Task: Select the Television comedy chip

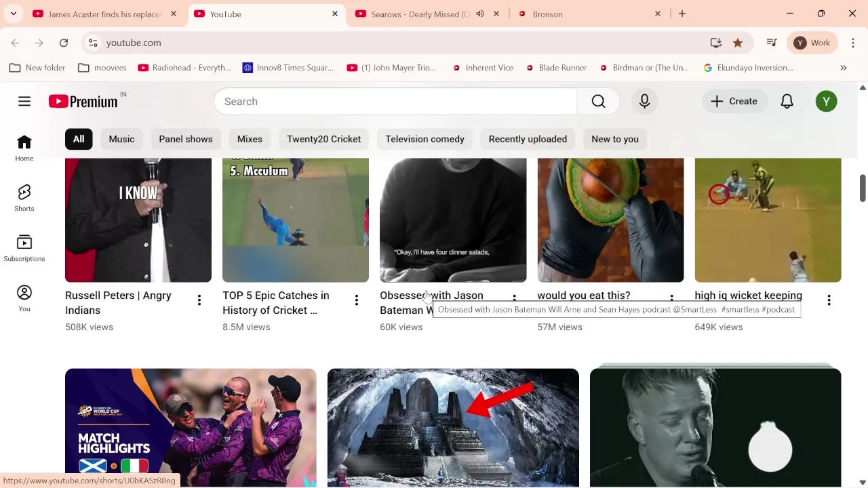Action: pyautogui.click(x=425, y=139)
